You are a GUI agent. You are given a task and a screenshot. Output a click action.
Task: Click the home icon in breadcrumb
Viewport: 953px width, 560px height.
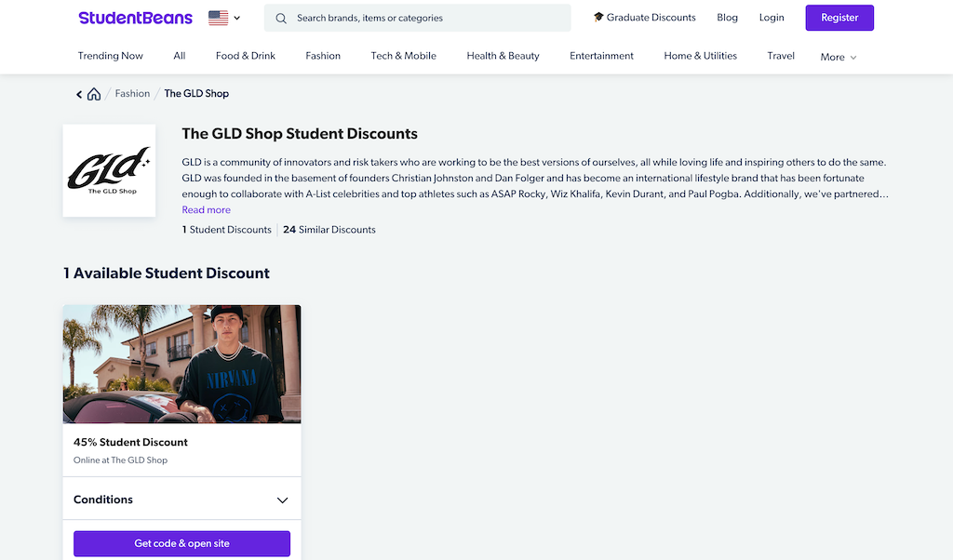click(x=94, y=94)
